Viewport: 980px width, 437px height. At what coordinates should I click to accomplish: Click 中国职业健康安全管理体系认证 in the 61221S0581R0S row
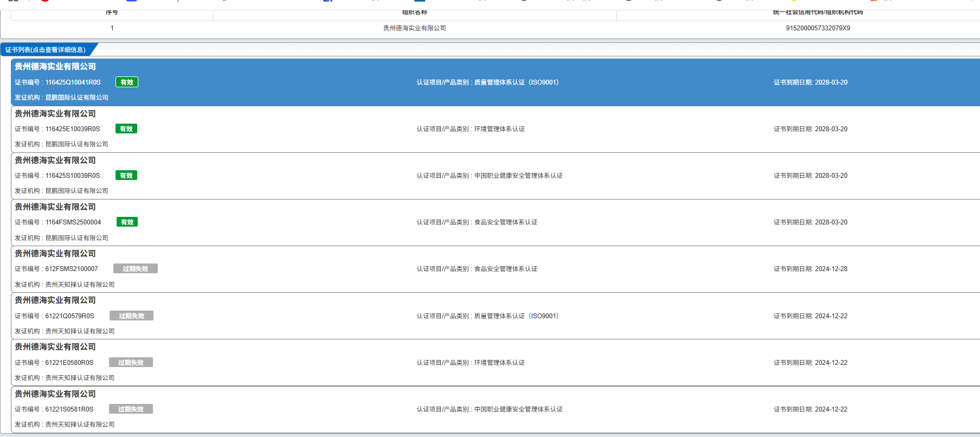coord(518,409)
